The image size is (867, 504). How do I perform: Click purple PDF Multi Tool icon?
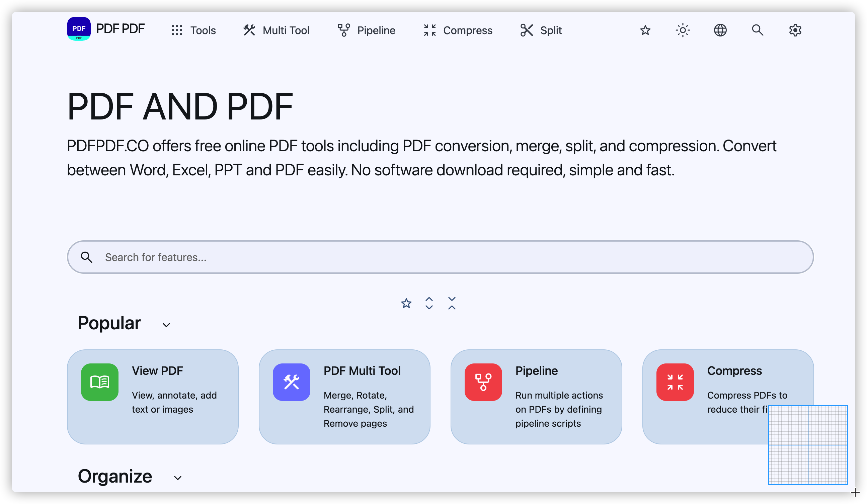(x=292, y=382)
